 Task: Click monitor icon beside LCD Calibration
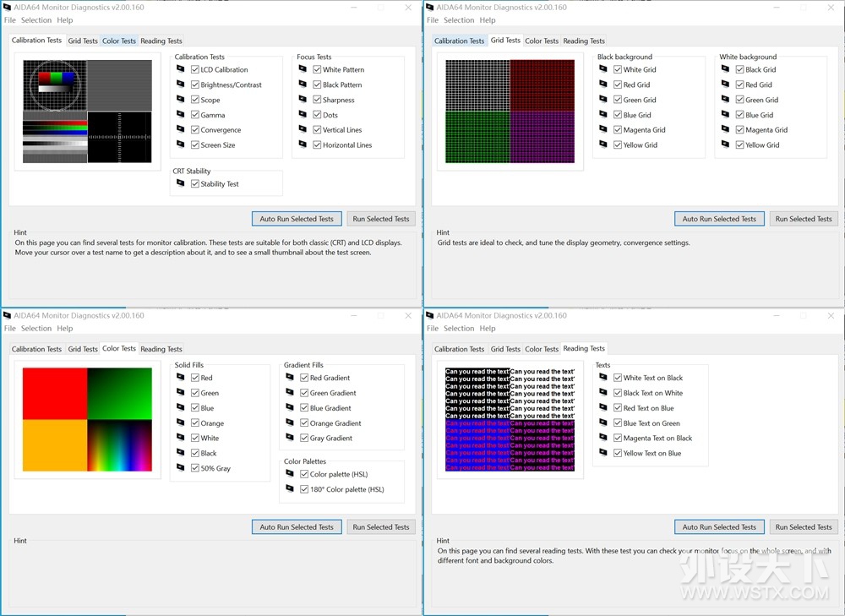pyautogui.click(x=181, y=69)
